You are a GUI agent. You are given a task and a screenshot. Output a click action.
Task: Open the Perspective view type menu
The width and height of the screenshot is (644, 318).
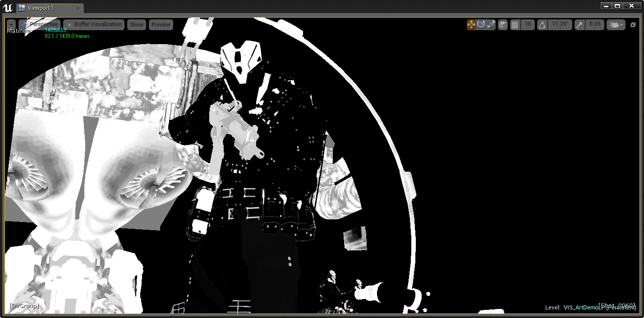pyautogui.click(x=39, y=24)
